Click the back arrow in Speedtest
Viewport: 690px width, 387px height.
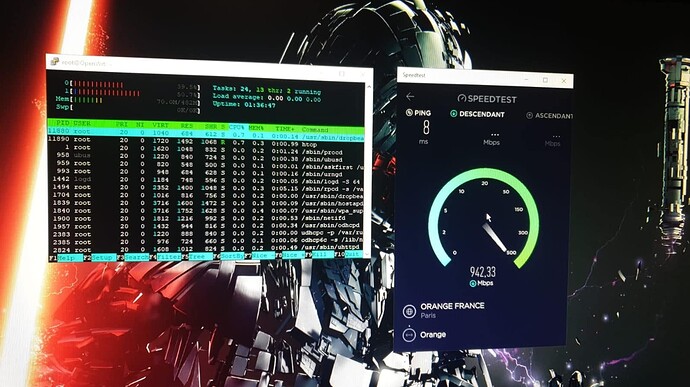tap(410, 96)
